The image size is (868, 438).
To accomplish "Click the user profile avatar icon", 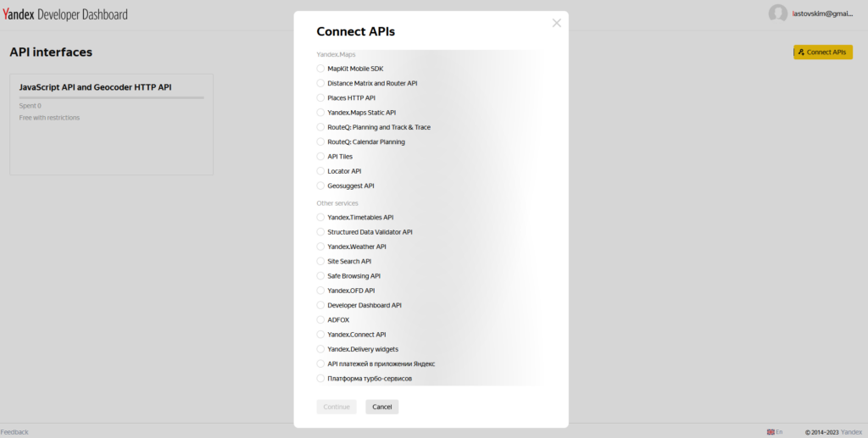I will tap(777, 14).
